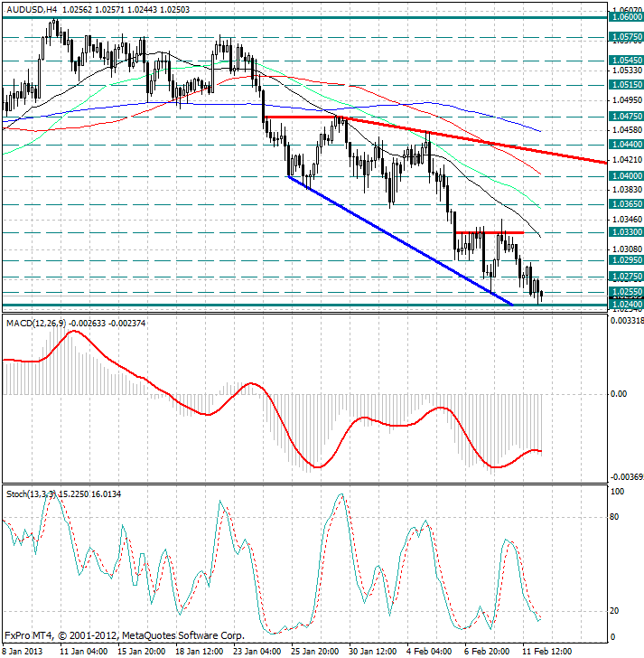Screen dimensions: 644x658
Task: Select the 1.02950 price level label
Action: [x=627, y=260]
